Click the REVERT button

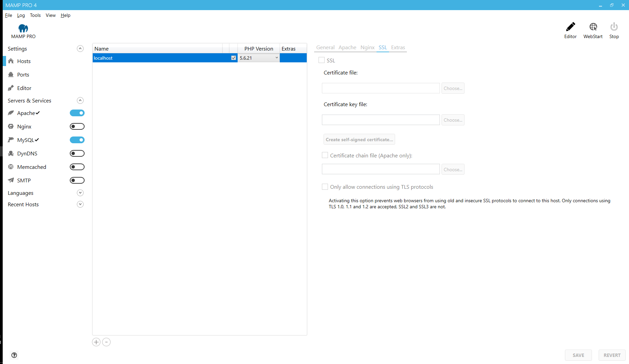tap(612, 355)
